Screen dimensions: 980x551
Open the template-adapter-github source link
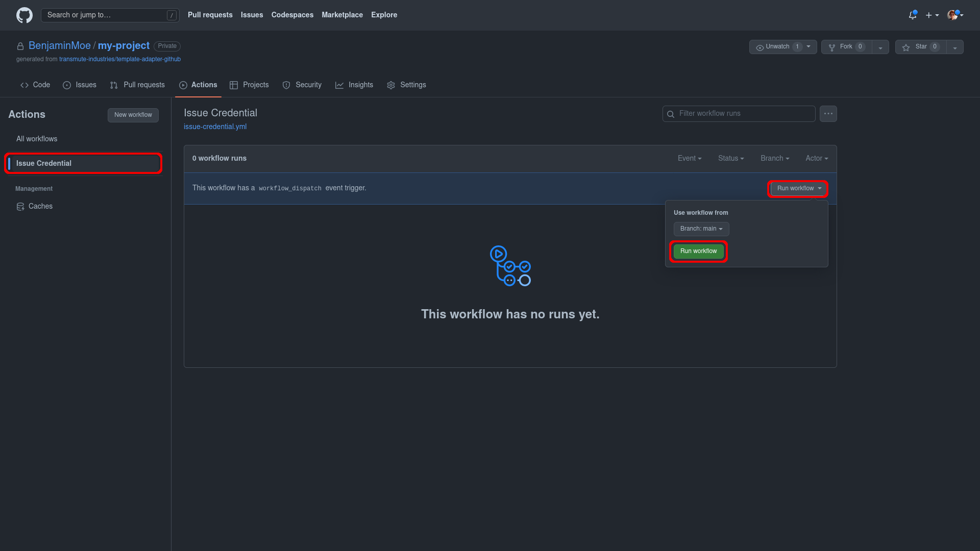pos(120,60)
